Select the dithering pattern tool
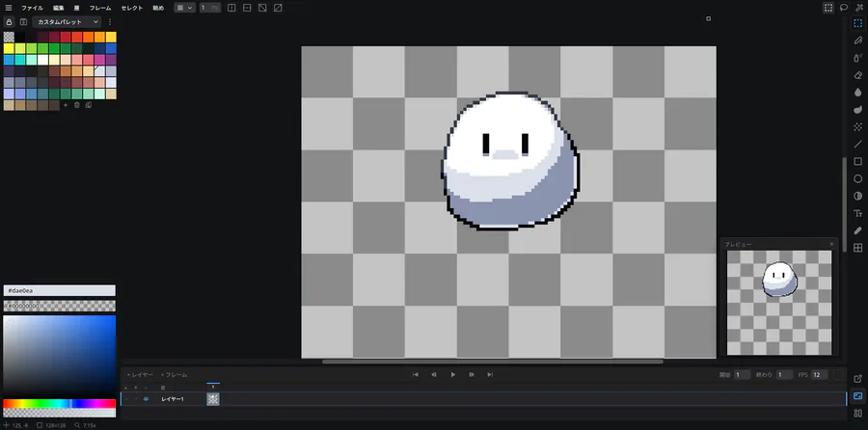 pyautogui.click(x=858, y=126)
